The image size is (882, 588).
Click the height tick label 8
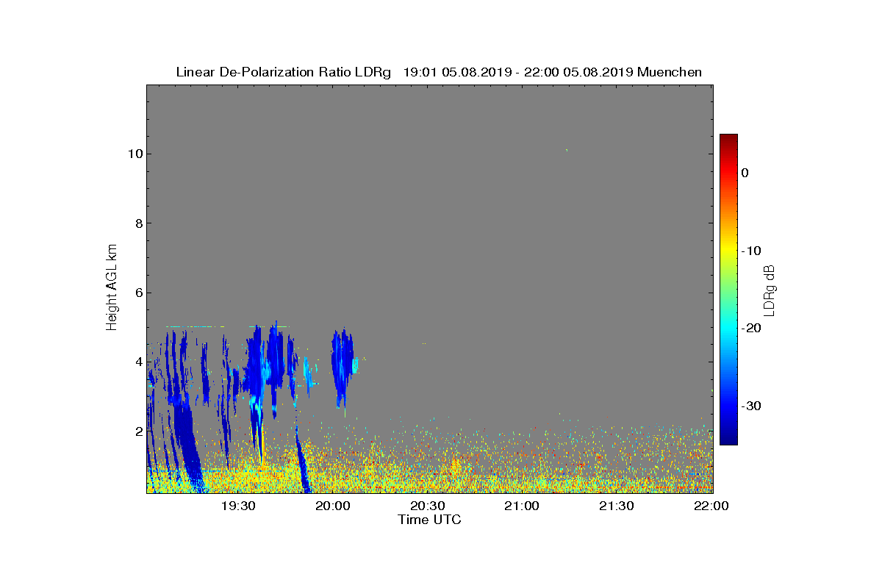point(137,223)
